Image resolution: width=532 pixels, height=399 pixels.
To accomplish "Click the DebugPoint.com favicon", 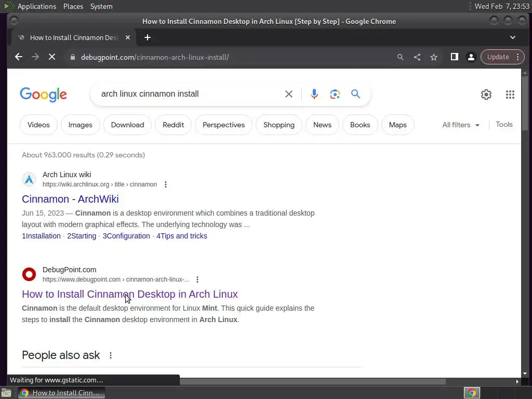I will point(29,274).
